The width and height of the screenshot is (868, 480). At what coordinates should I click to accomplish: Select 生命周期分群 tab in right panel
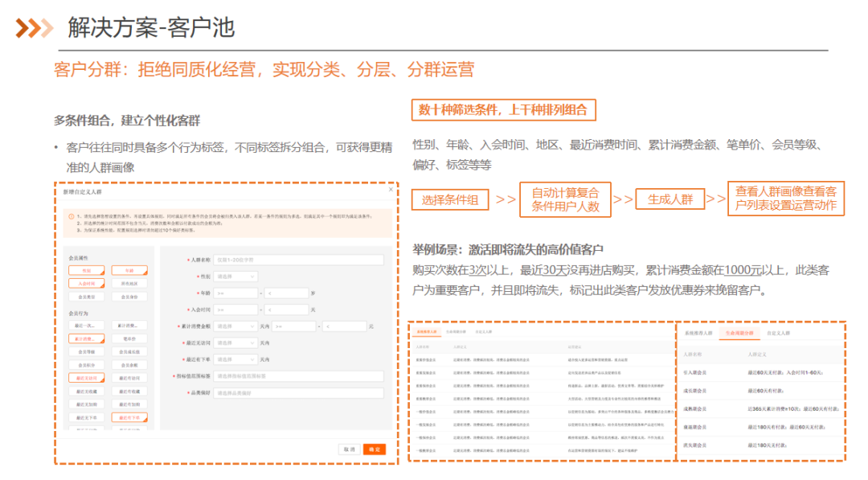(x=739, y=332)
